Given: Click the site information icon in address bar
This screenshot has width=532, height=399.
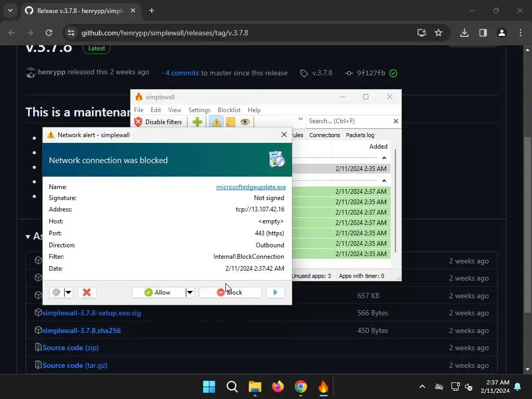Looking at the screenshot, I should (71, 33).
